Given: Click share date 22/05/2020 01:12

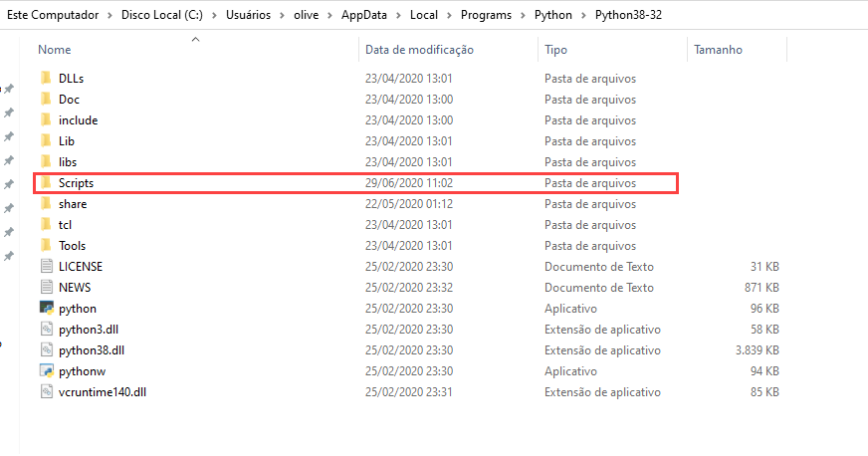Looking at the screenshot, I should click(408, 204).
